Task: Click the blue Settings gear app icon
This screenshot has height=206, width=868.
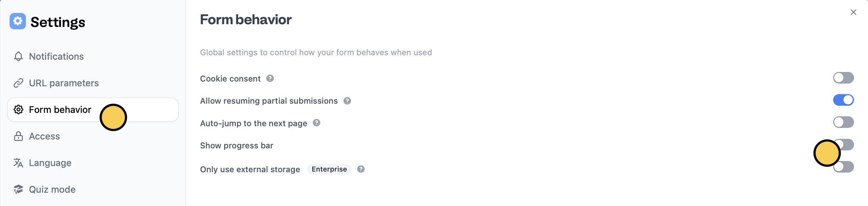Action: (x=17, y=21)
